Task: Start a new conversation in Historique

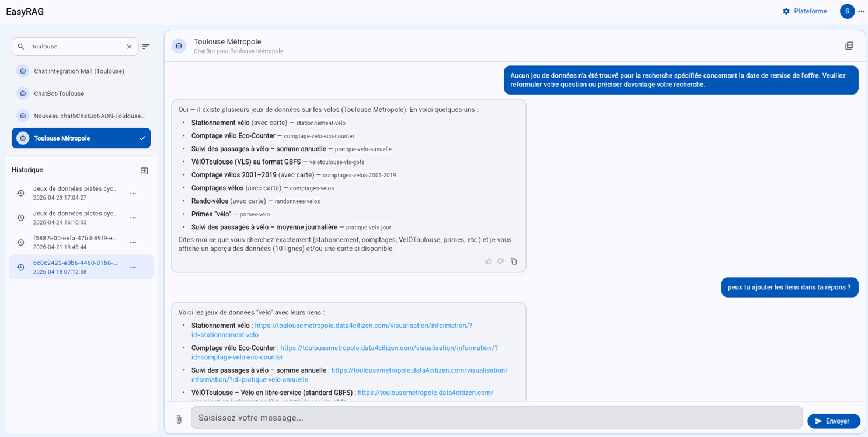Action: 144,170
